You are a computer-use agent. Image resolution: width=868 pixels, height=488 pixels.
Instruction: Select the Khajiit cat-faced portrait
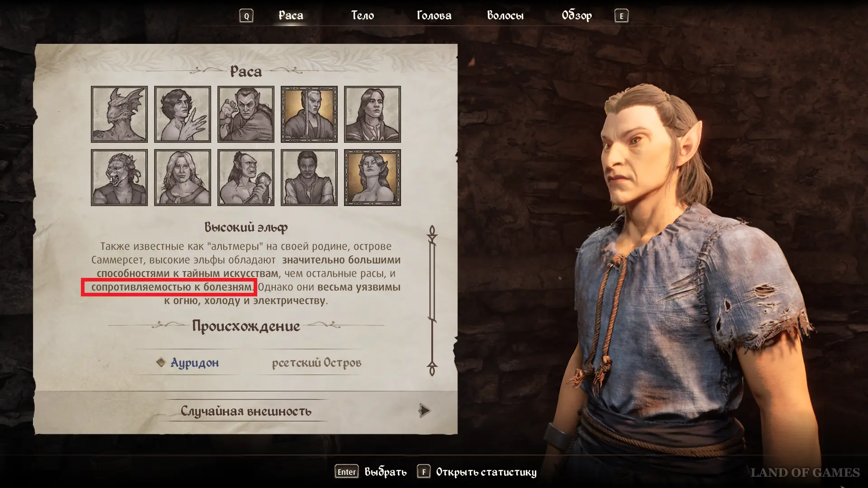point(119,178)
